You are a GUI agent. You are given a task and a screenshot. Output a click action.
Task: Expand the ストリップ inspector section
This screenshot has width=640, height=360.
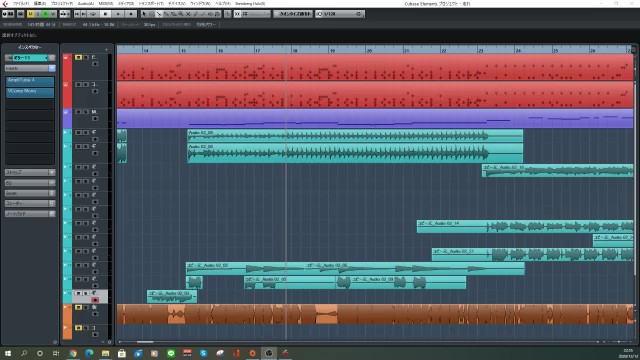click(30, 173)
